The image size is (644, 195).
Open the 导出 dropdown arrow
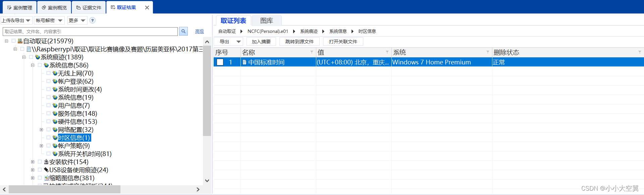coord(238,42)
